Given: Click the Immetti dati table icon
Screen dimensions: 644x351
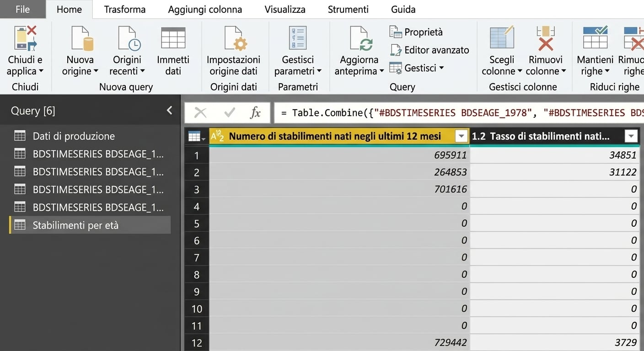Looking at the screenshot, I should [x=173, y=37].
